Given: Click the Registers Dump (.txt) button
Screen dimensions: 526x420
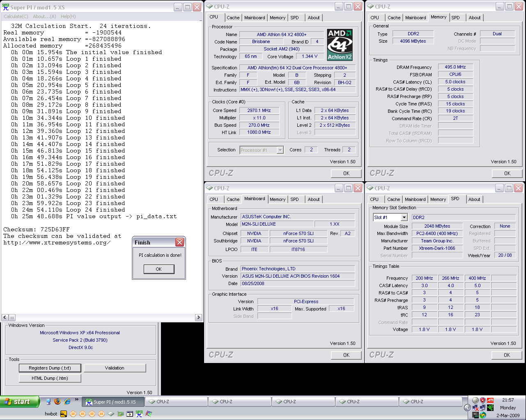Looking at the screenshot, I should 50,368.
